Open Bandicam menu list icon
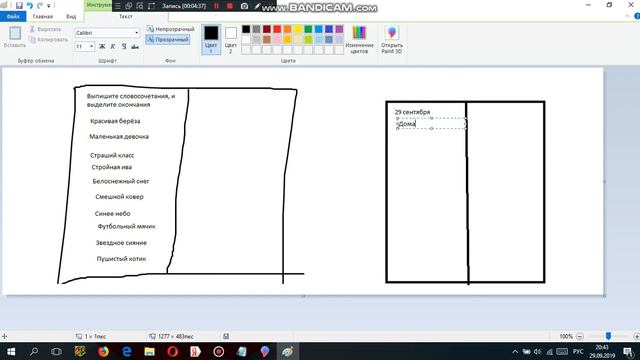Viewport: 640px width, 360px height. (x=118, y=6)
